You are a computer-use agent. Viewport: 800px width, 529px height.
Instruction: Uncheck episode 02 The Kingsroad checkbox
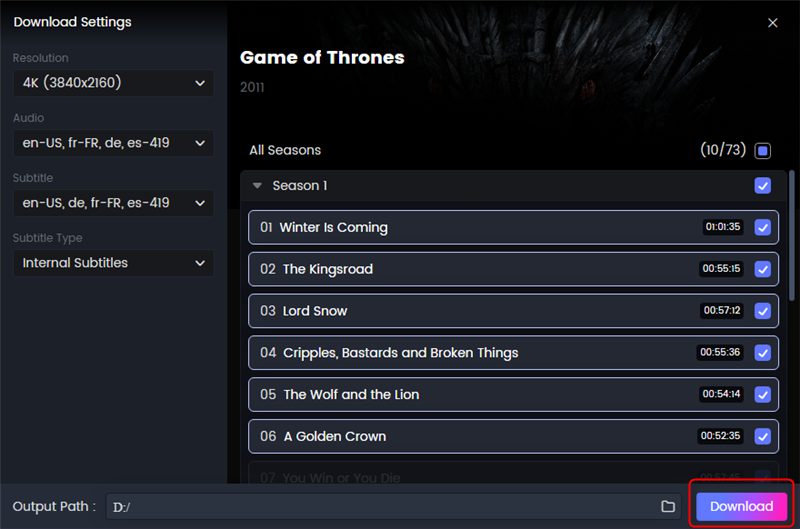tap(763, 269)
